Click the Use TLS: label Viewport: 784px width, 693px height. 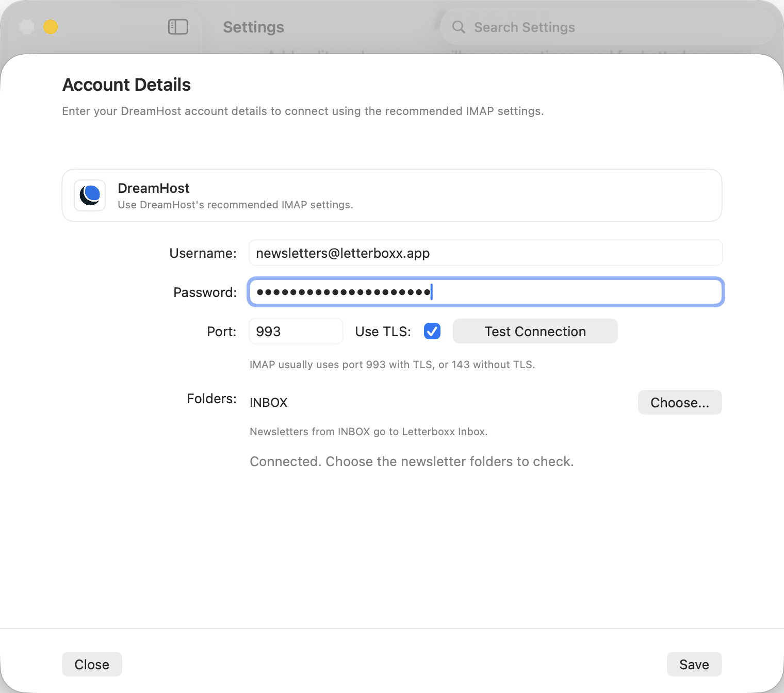383,332
